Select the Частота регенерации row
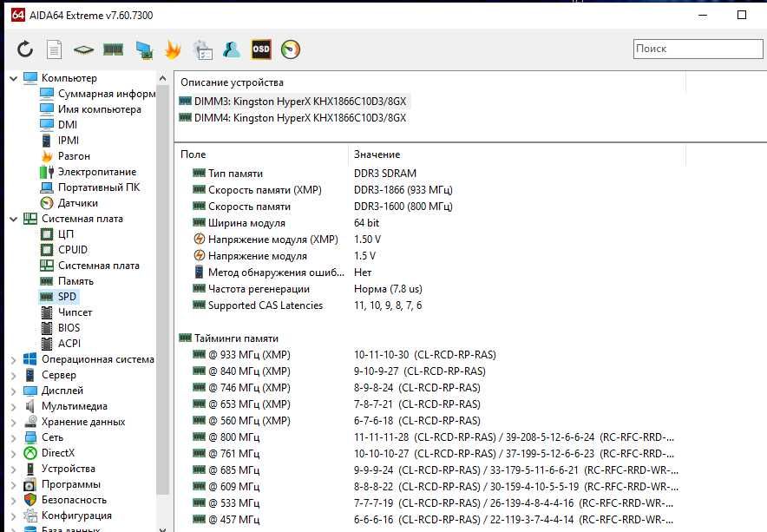Viewport: 767px width, 532px height. (307, 289)
